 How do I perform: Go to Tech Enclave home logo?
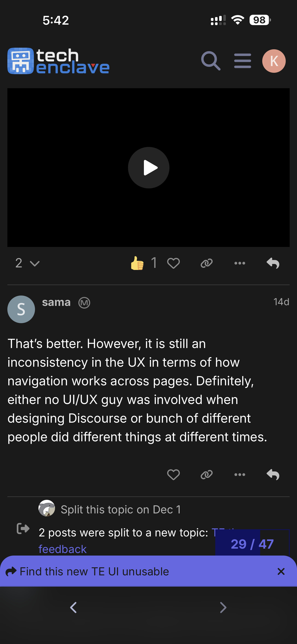58,61
